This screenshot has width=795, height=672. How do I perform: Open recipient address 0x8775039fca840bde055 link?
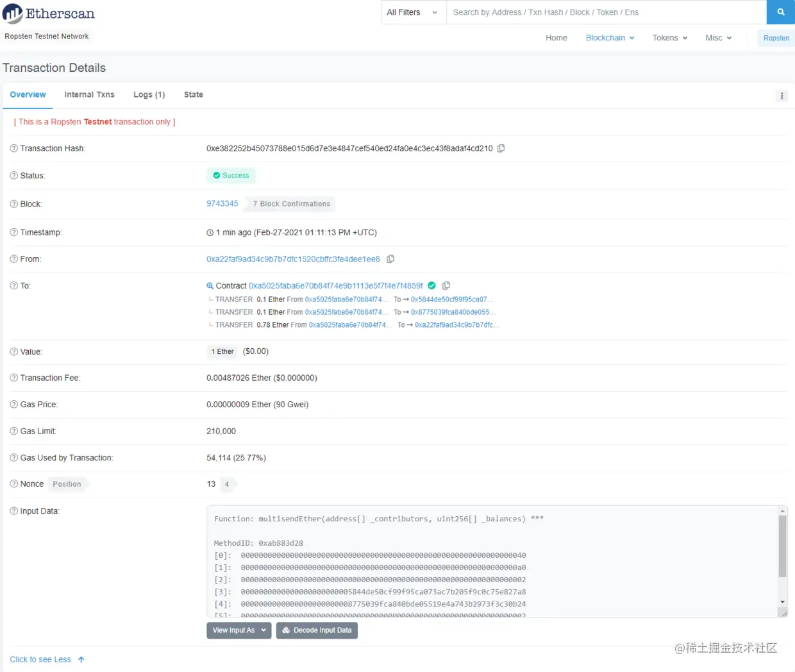tap(453, 312)
